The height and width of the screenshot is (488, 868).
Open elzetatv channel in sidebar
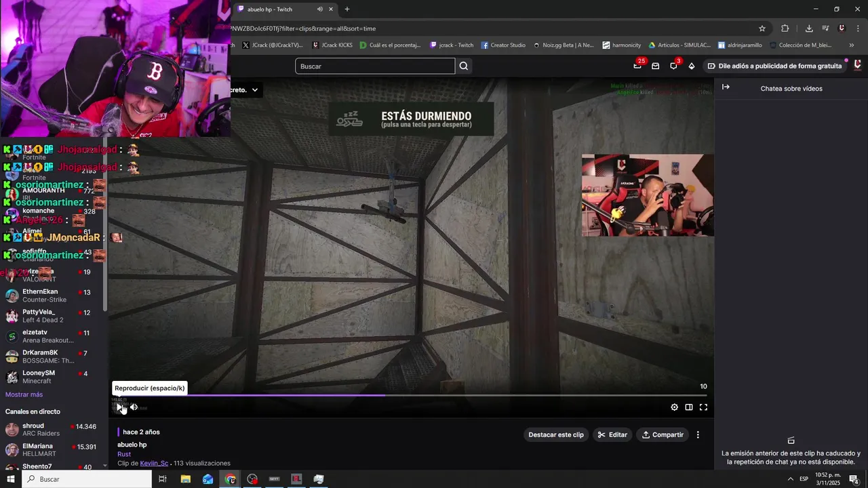tap(52, 336)
